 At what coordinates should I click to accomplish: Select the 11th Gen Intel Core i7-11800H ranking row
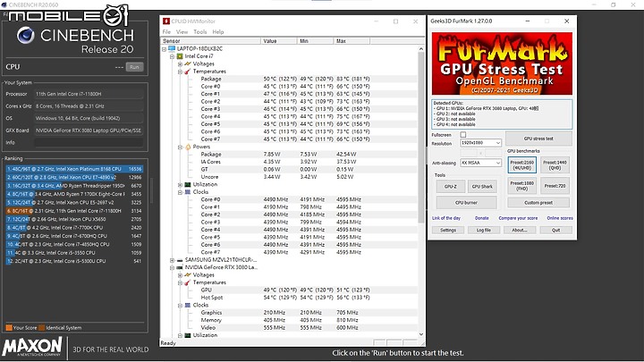click(74, 211)
